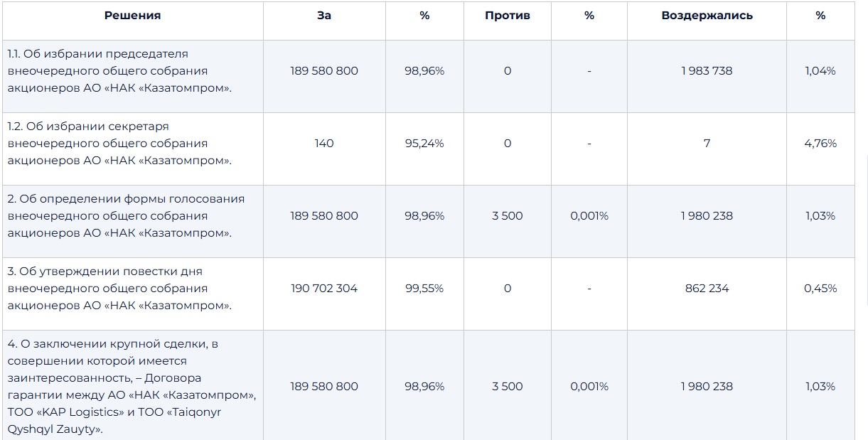The width and height of the screenshot is (868, 440).
Task: Click decision 3 about agenda approval
Action: click(x=120, y=289)
